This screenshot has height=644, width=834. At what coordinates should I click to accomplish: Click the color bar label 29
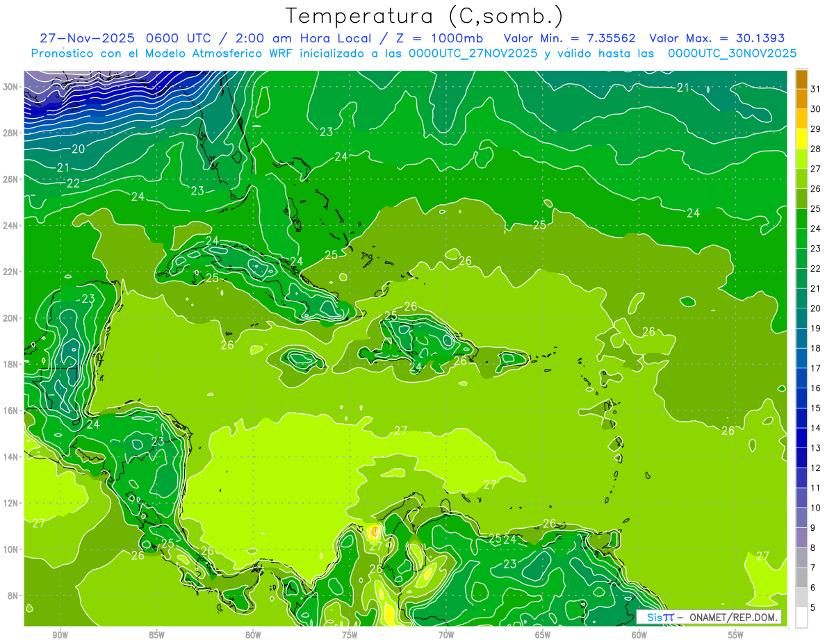click(815, 129)
